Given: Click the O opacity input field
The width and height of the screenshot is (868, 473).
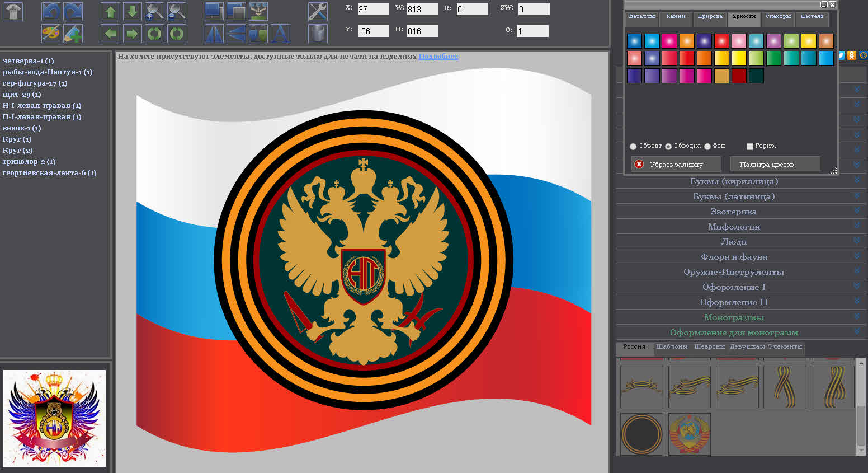Looking at the screenshot, I should (532, 31).
